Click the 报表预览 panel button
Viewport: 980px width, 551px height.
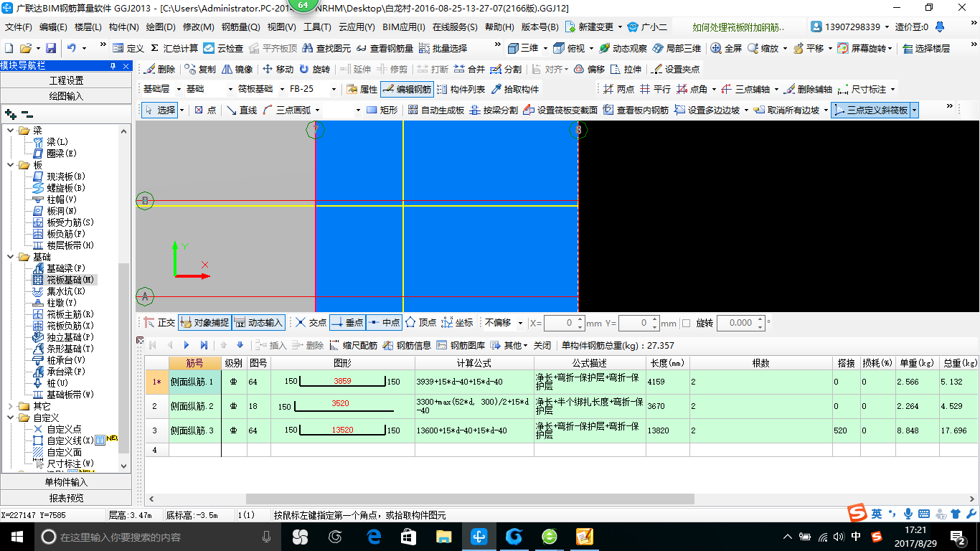click(x=66, y=498)
